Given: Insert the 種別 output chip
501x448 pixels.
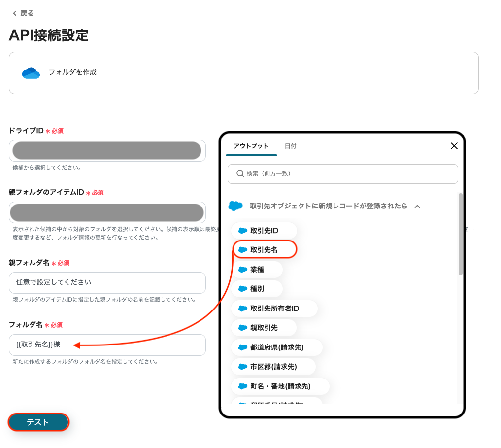Looking at the screenshot, I should [257, 289].
